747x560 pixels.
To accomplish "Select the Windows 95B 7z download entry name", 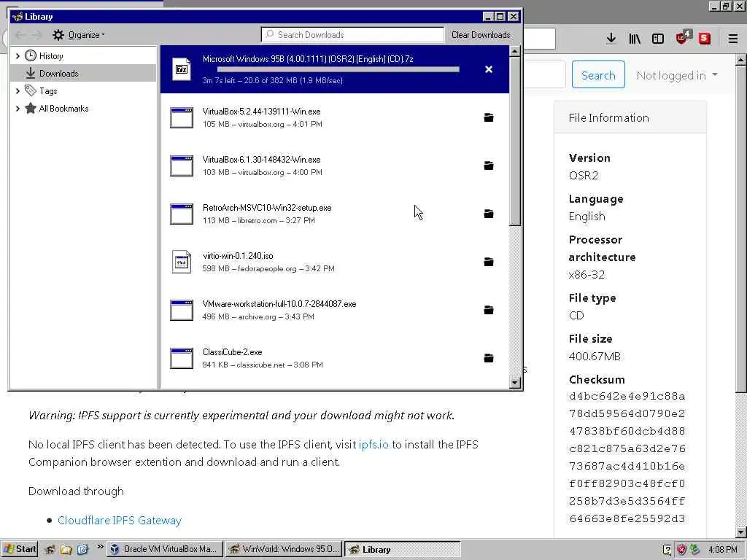I will click(308, 59).
